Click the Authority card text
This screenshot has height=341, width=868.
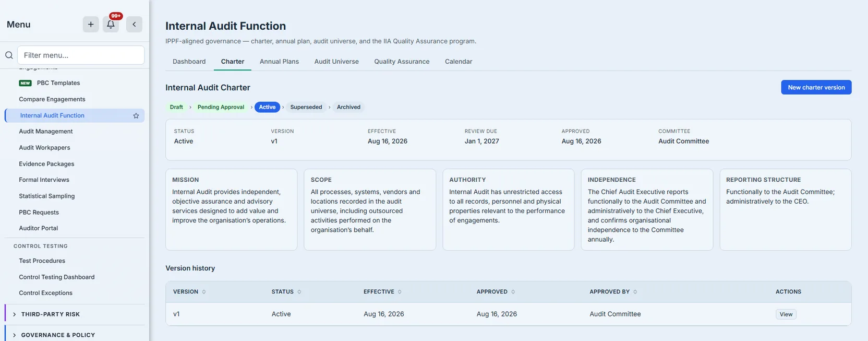[507, 206]
